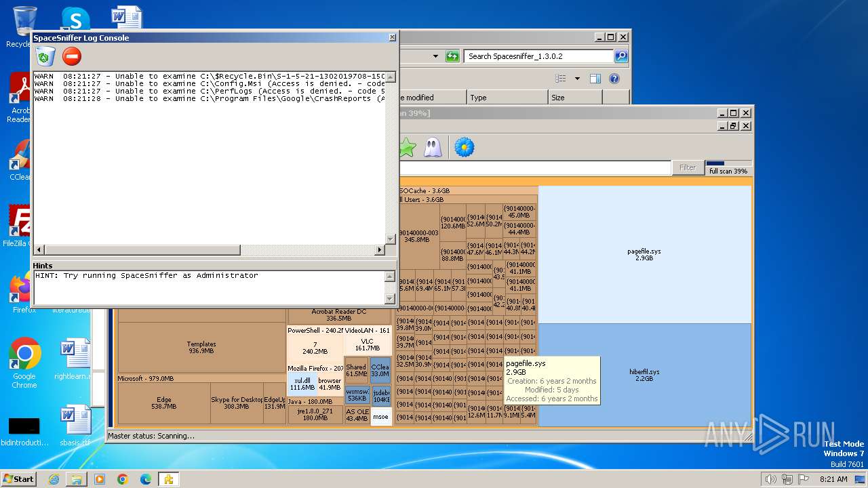
Task: Select the pagefile.sys block in treemap
Action: coord(644,254)
